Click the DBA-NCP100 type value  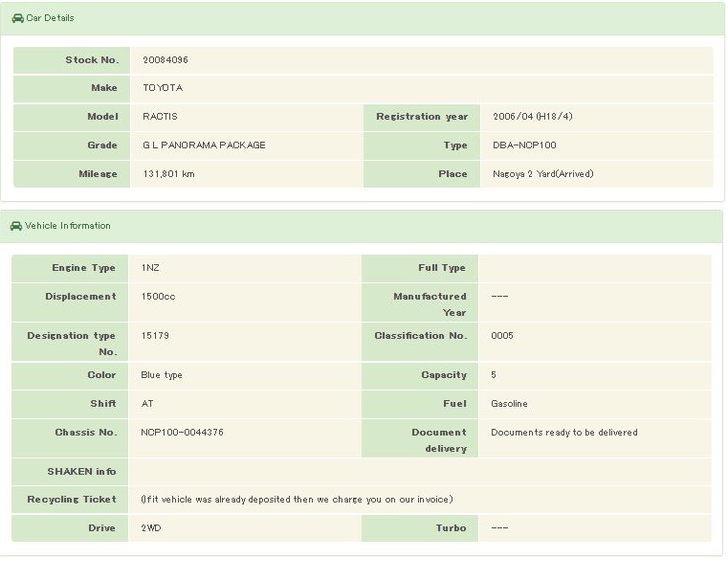(524, 145)
